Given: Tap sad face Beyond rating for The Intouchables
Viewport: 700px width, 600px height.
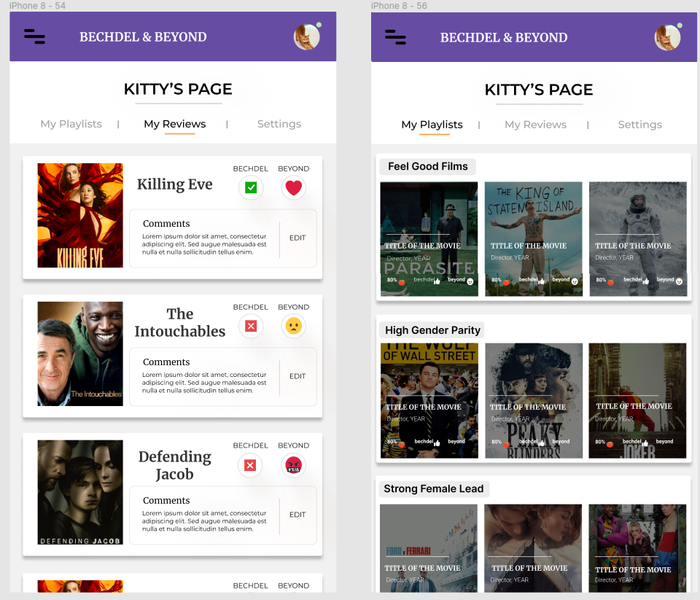Looking at the screenshot, I should pyautogui.click(x=293, y=326).
